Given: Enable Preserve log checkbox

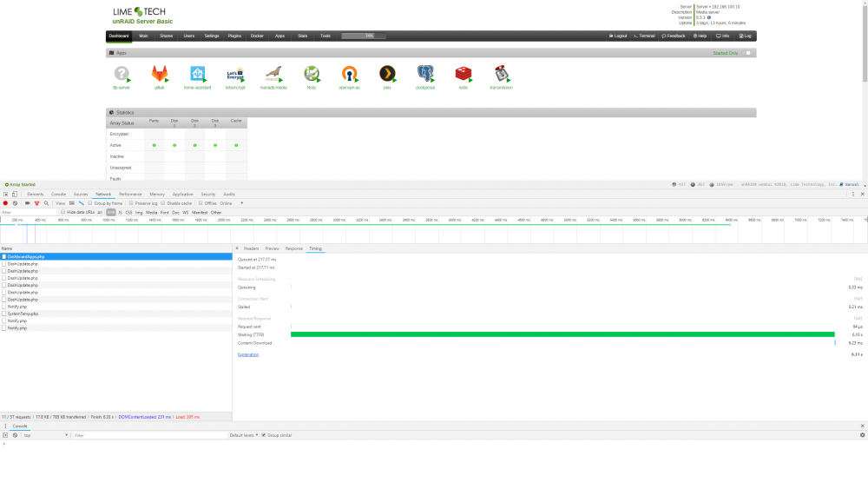Looking at the screenshot, I should 131,203.
